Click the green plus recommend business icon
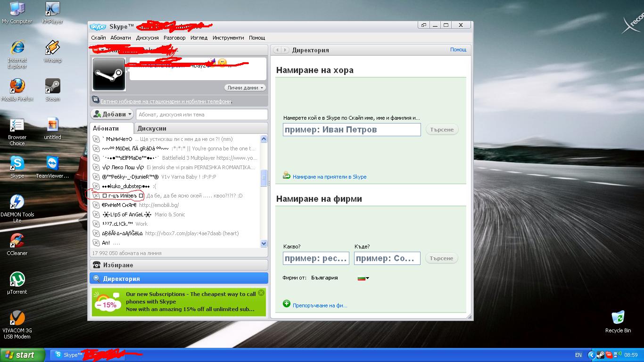The image size is (644, 362). pyautogui.click(x=286, y=304)
